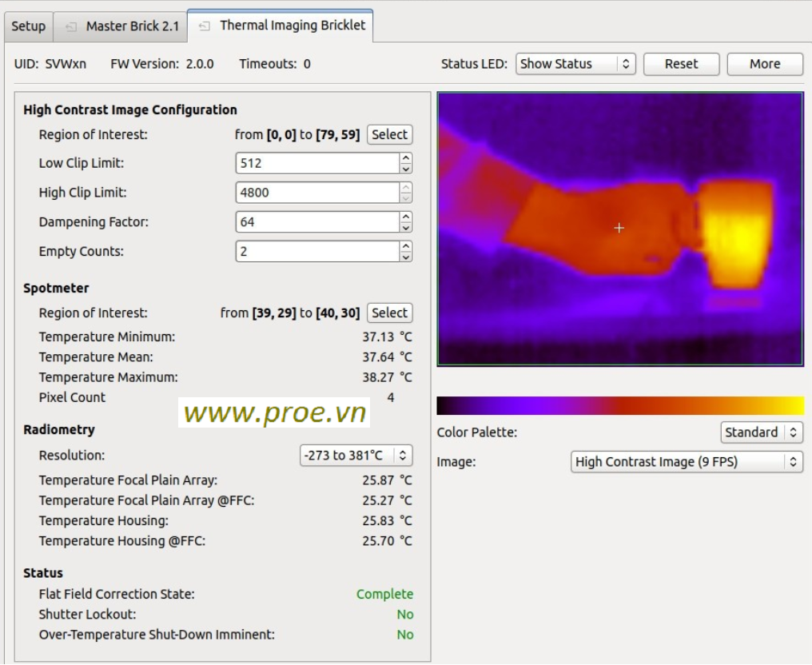
Task: Click the 38.27 °C temperature maximum value
Action: pos(387,377)
